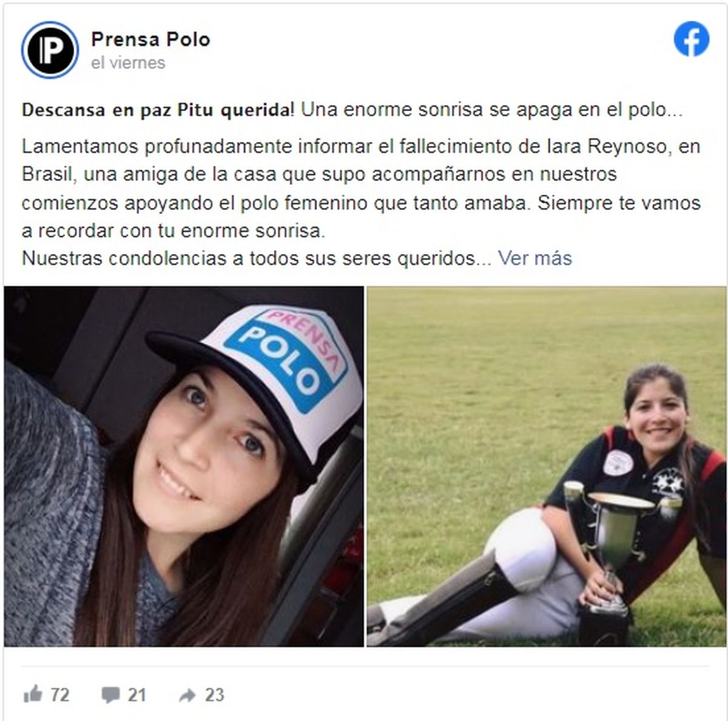The height and width of the screenshot is (721, 728).
Task: Click the Prensa Polo profile avatar
Action: (x=50, y=50)
